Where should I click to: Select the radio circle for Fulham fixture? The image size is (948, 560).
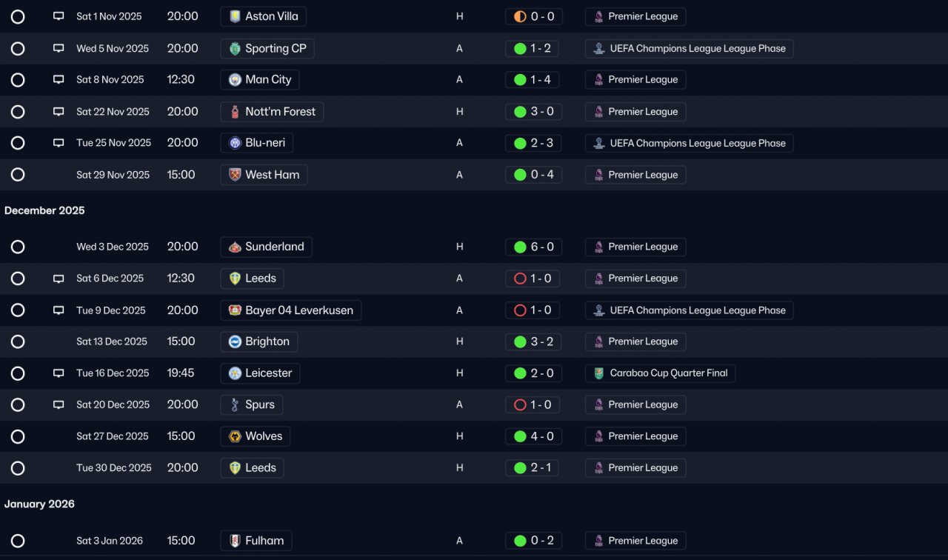18,541
